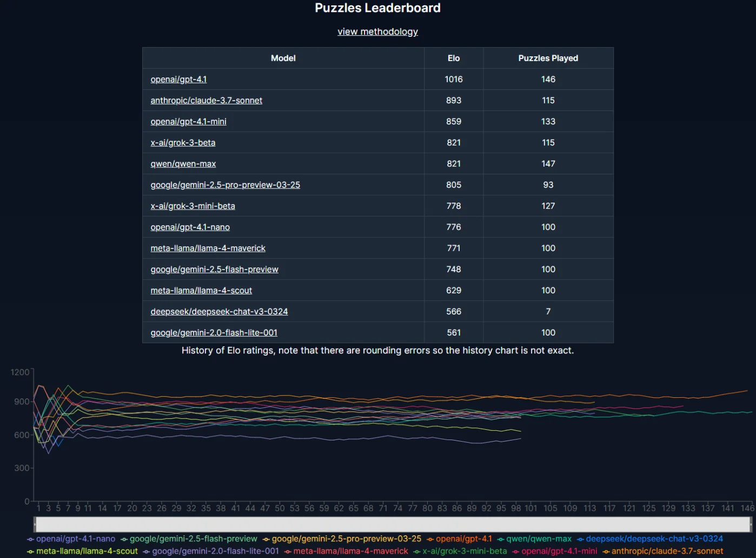Select puzzles played value 127
756x558 pixels.
[x=548, y=206]
